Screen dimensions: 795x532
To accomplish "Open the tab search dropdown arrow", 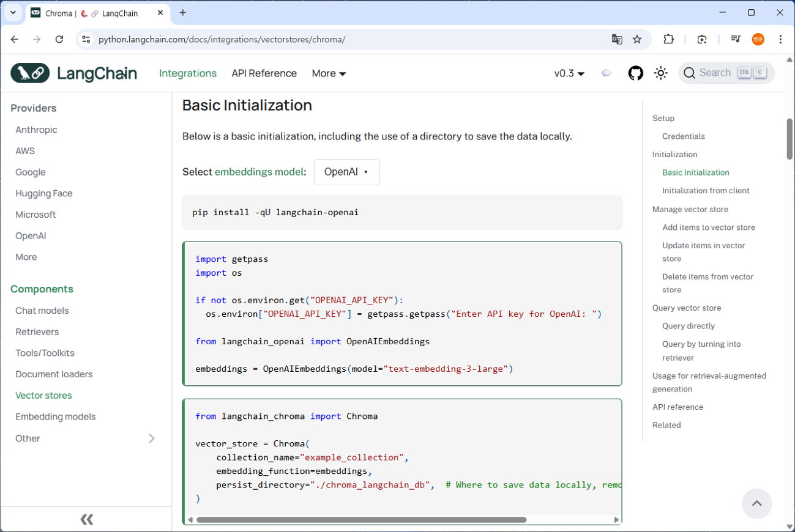I will 13,12.
